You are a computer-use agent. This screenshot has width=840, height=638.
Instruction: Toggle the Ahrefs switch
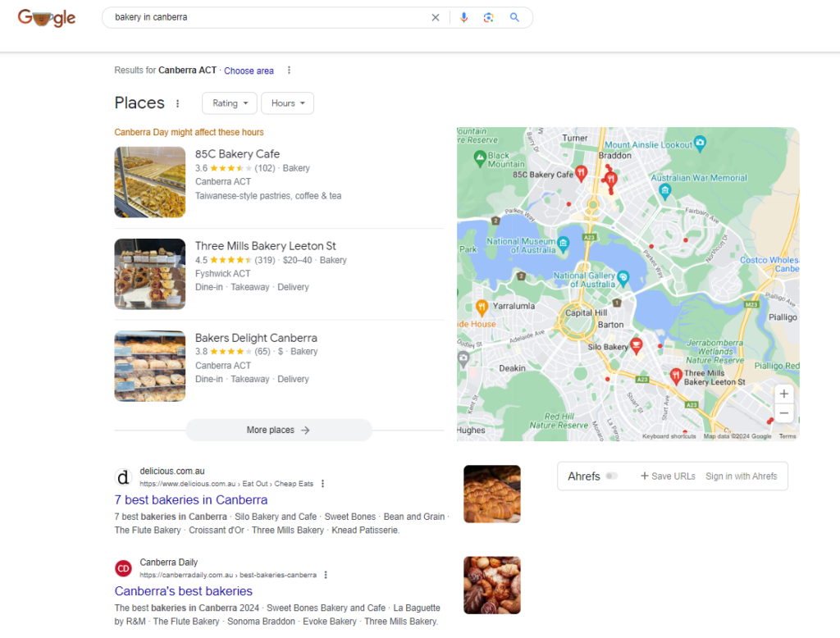click(x=611, y=476)
